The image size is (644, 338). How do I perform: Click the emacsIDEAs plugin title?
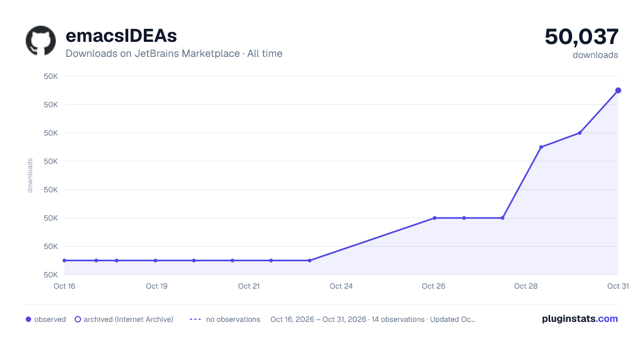(121, 36)
